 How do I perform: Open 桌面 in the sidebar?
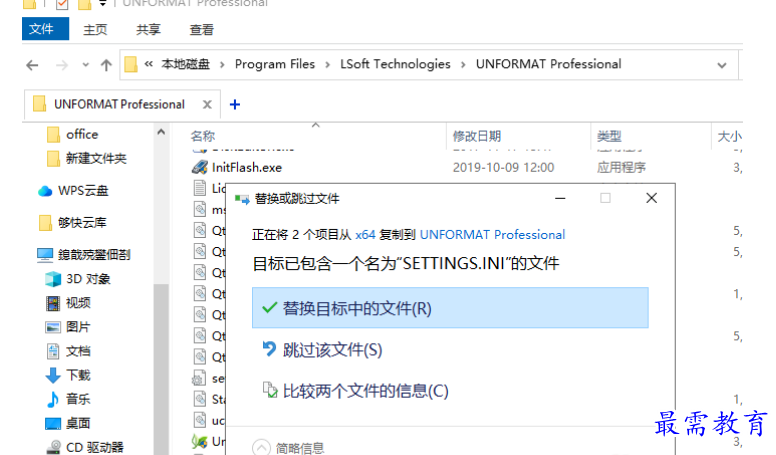(68, 423)
